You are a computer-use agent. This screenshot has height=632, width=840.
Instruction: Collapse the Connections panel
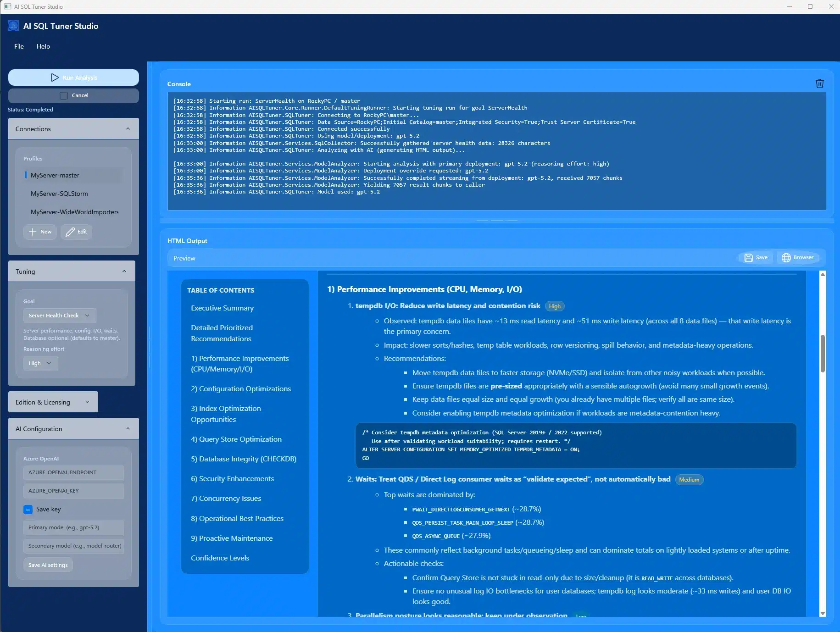point(128,128)
